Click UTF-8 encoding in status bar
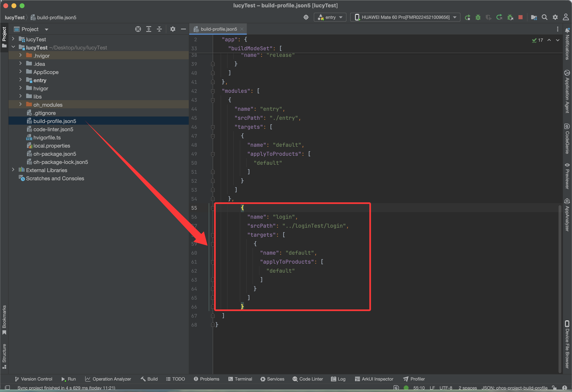The height and width of the screenshot is (392, 572). pyautogui.click(x=446, y=388)
